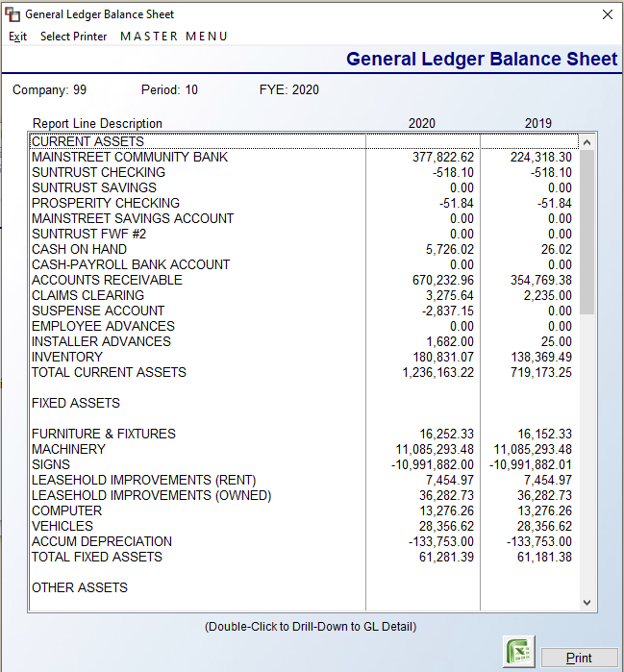Click 2019 total 719,173.25
The width and height of the screenshot is (624, 672).
(541, 372)
